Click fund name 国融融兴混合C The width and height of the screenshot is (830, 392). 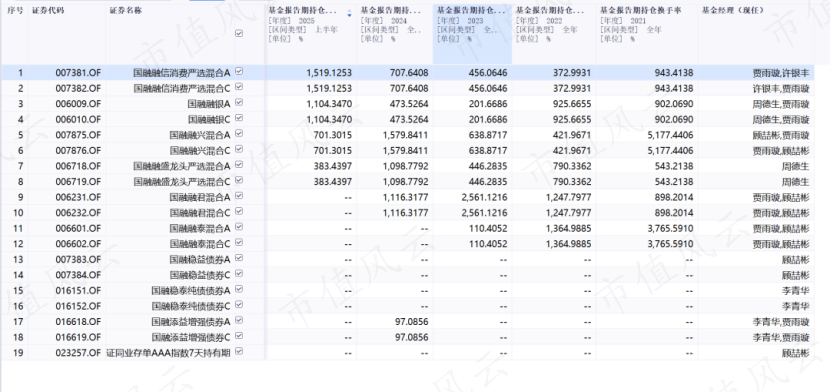200,150
